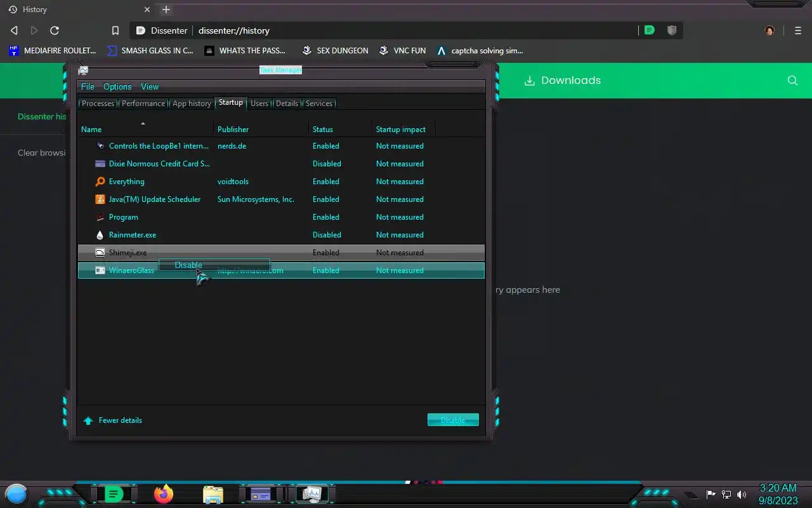Image resolution: width=812 pixels, height=508 pixels.
Task: Launch Firefox from the taskbar
Action: [x=164, y=494]
